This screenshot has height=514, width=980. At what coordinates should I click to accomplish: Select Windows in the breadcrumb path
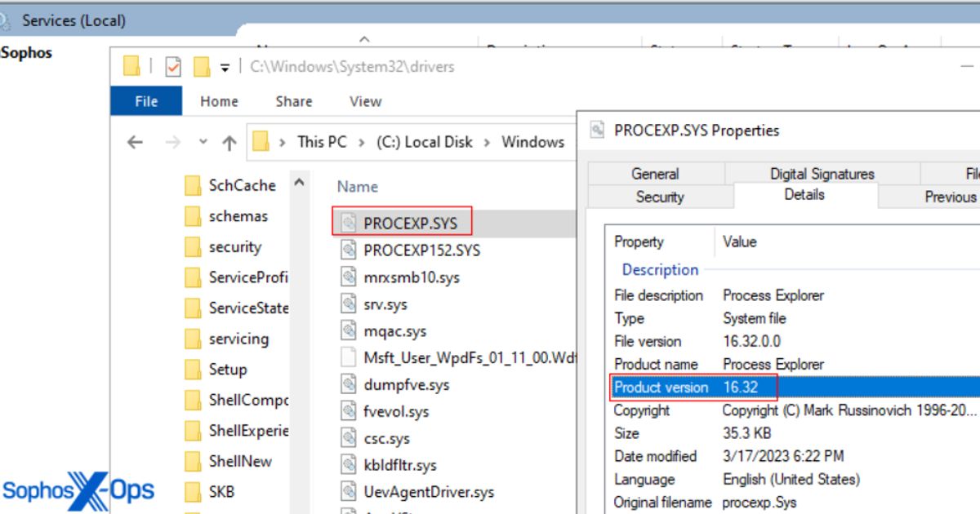pyautogui.click(x=532, y=142)
